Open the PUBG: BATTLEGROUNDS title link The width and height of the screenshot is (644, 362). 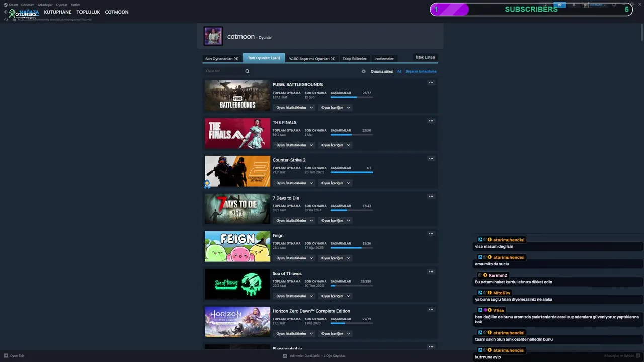(297, 84)
